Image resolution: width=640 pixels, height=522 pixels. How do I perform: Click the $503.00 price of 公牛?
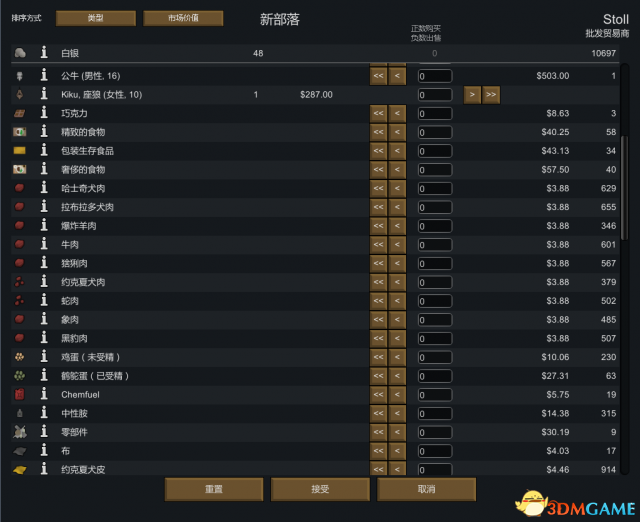[553, 76]
